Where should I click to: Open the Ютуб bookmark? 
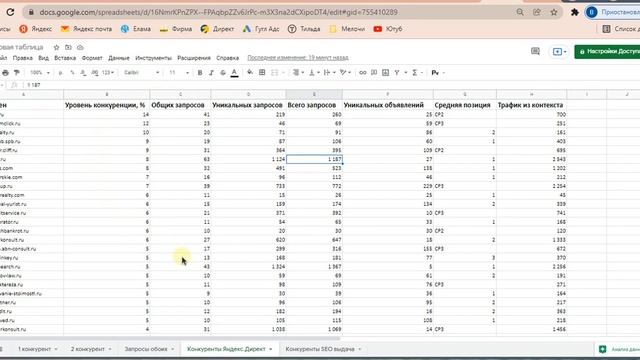click(x=388, y=29)
